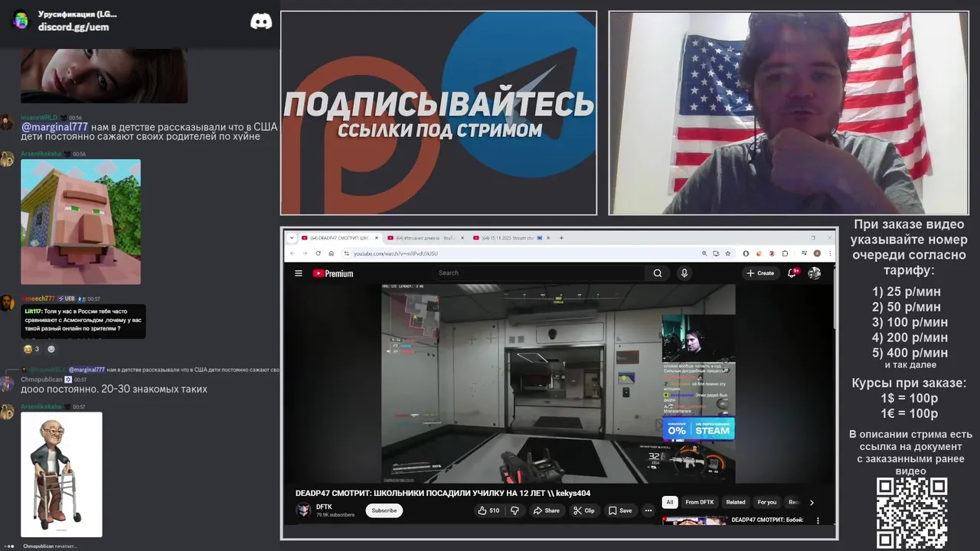This screenshot has height=551, width=980.
Task: Click the QR code in the overlay
Action: (x=912, y=514)
